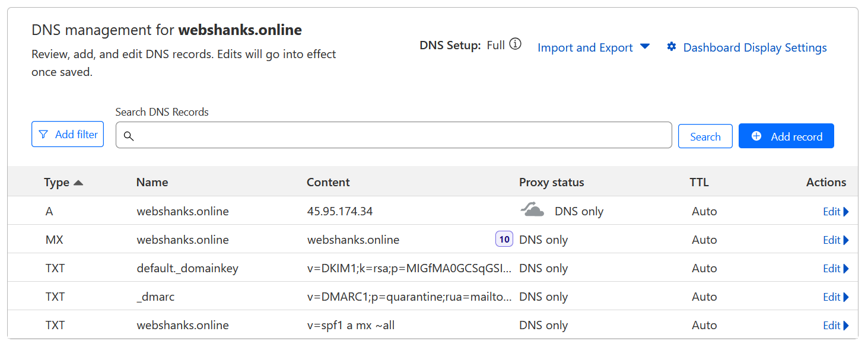Click the IP address 45.95.174.34

tap(340, 211)
